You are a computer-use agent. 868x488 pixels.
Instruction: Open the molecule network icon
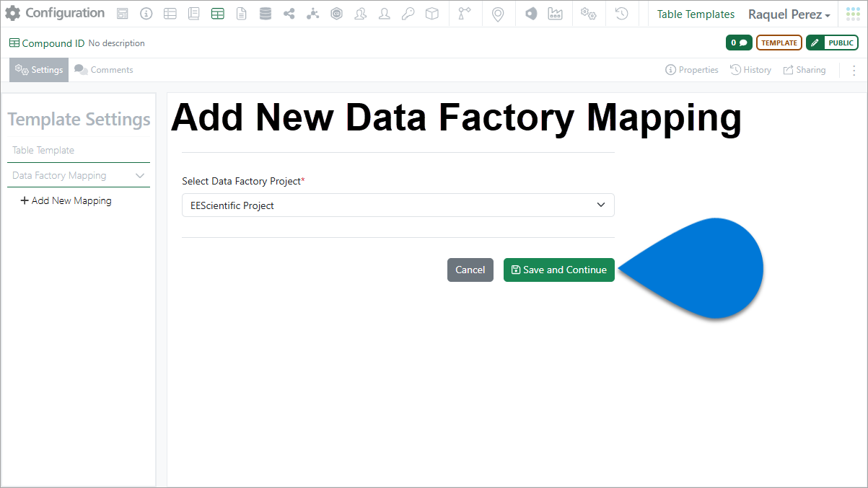click(312, 14)
